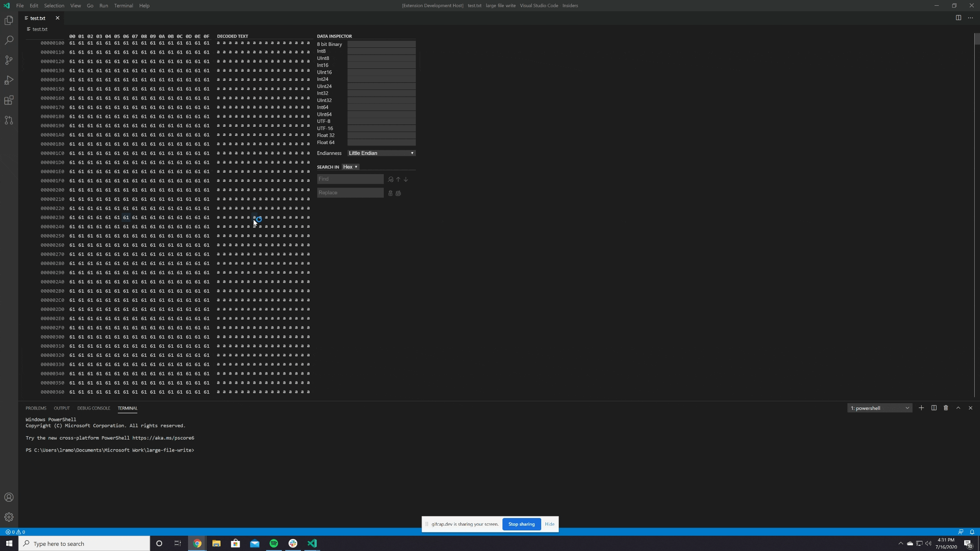Kill the terminal using the trash icon

tap(946, 408)
